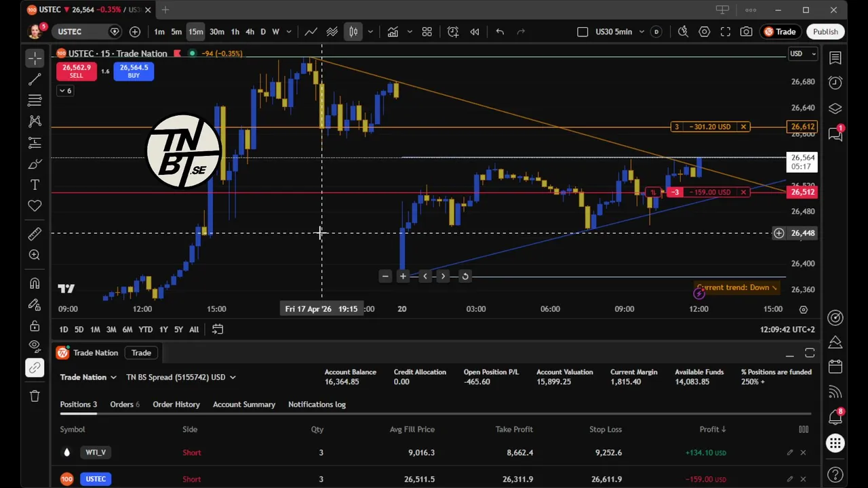Click the blue BUY 26,564.5 button
This screenshot has height=488, width=868.
[x=134, y=71]
